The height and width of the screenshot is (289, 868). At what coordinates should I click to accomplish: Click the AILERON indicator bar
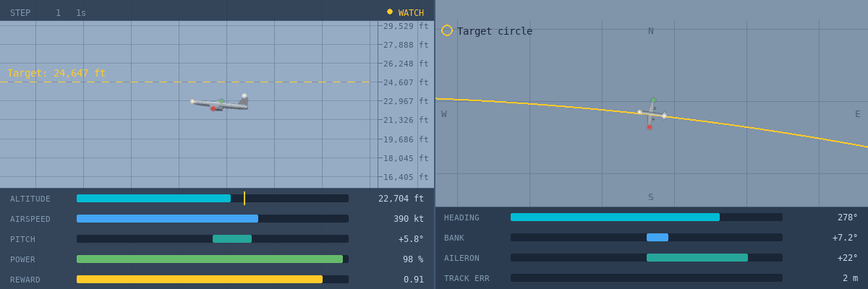647,257
